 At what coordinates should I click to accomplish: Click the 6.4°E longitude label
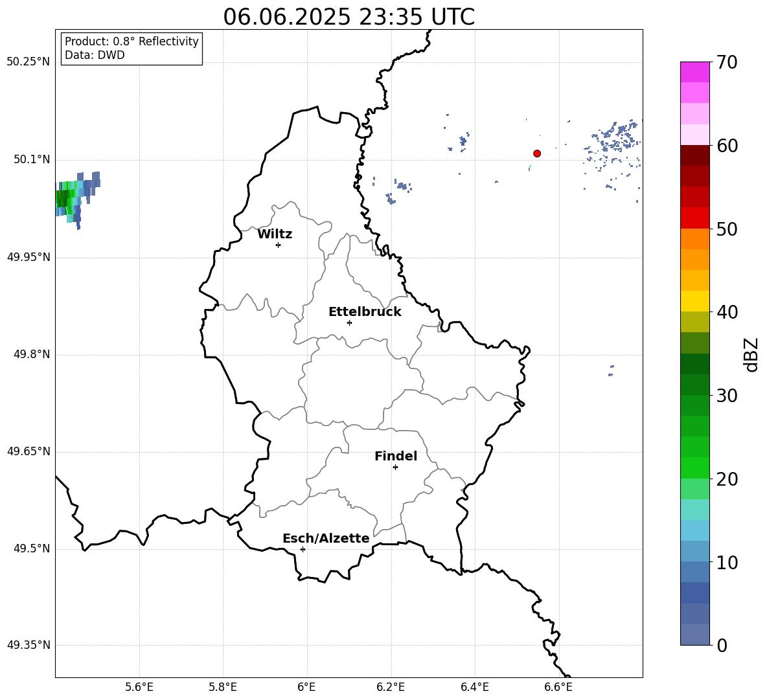pos(474,687)
